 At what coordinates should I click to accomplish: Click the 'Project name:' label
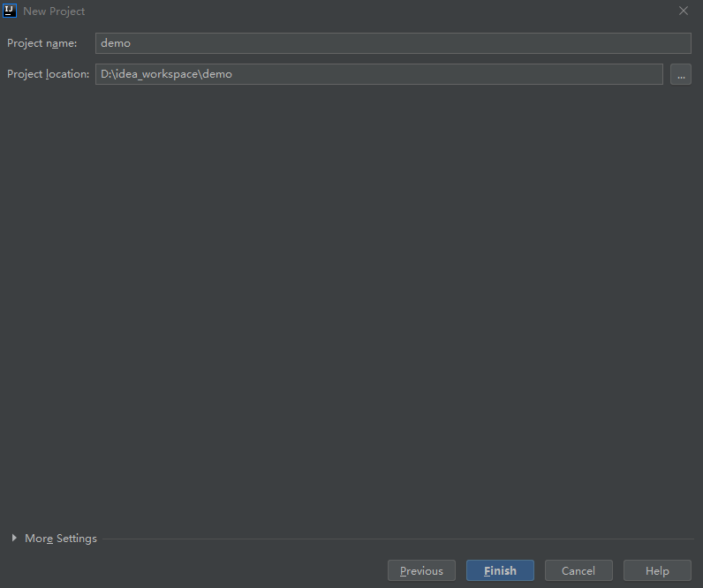tap(42, 43)
